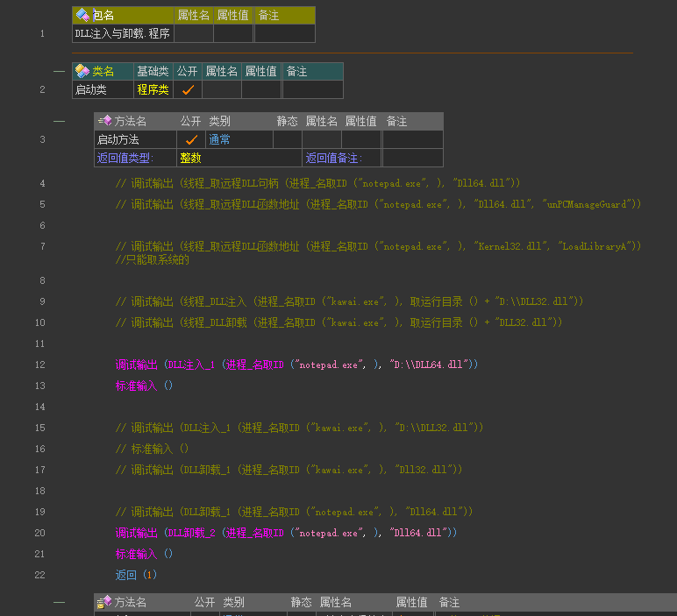677x616 pixels.
Task: Click the 返回值备注 label
Action: (334, 158)
